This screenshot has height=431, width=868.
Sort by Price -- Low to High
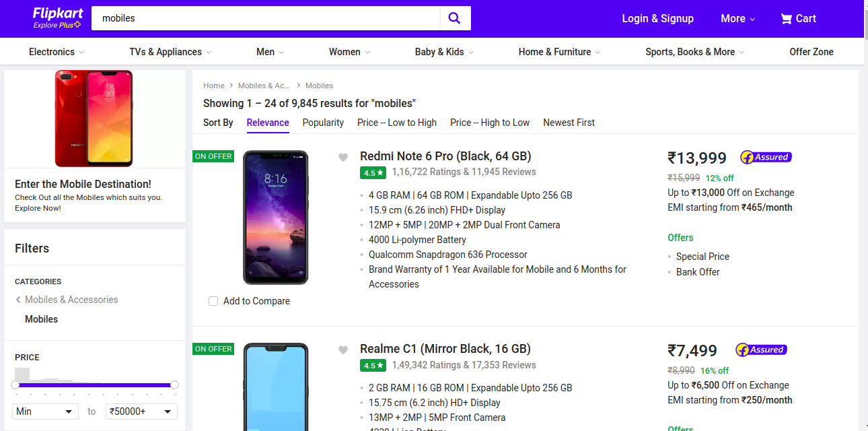point(397,123)
